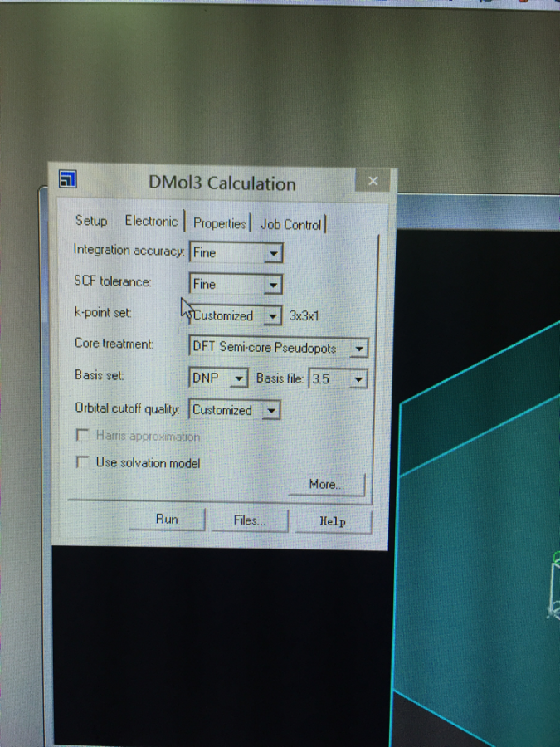Click the Orbital cutoff quality label
The width and height of the screenshot is (560, 747).
tap(127, 408)
